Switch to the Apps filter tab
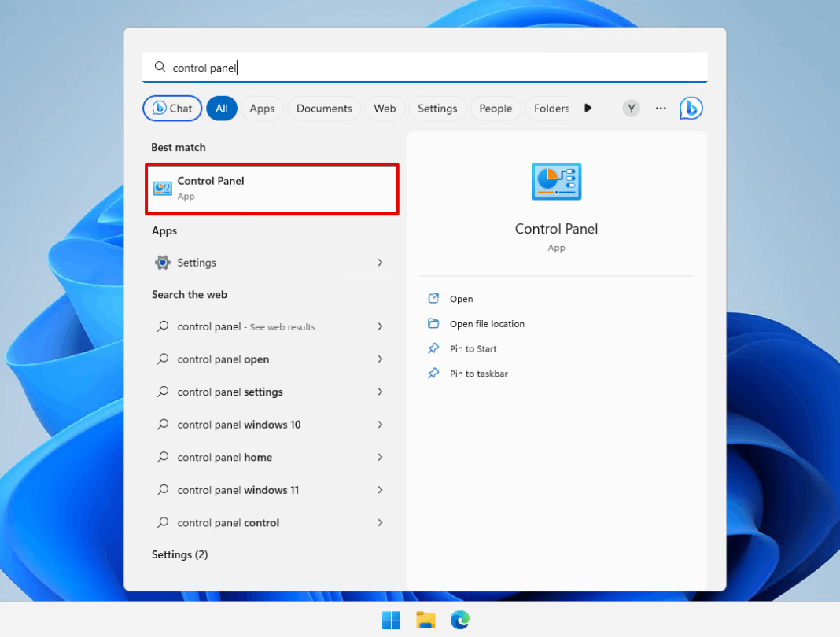Screen dimensions: 840x637 coord(262,109)
